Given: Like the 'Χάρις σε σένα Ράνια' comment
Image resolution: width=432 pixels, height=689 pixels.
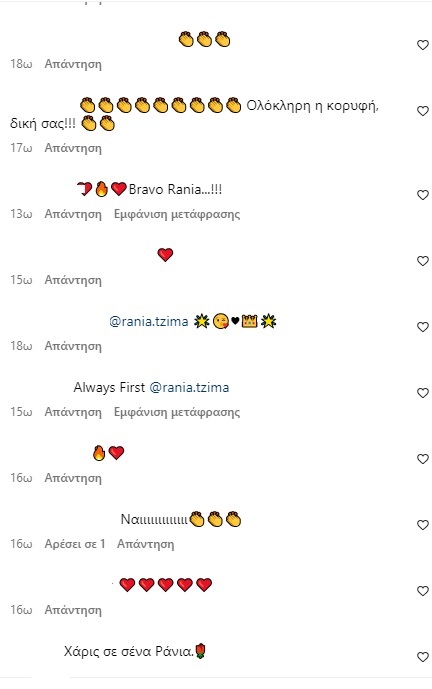Looking at the screenshot, I should point(422,656).
